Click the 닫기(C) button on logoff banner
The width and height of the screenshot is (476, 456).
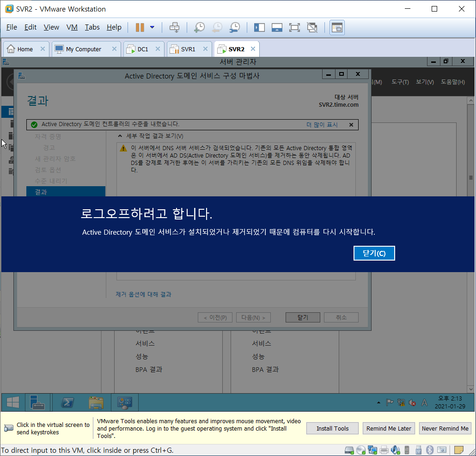point(374,253)
